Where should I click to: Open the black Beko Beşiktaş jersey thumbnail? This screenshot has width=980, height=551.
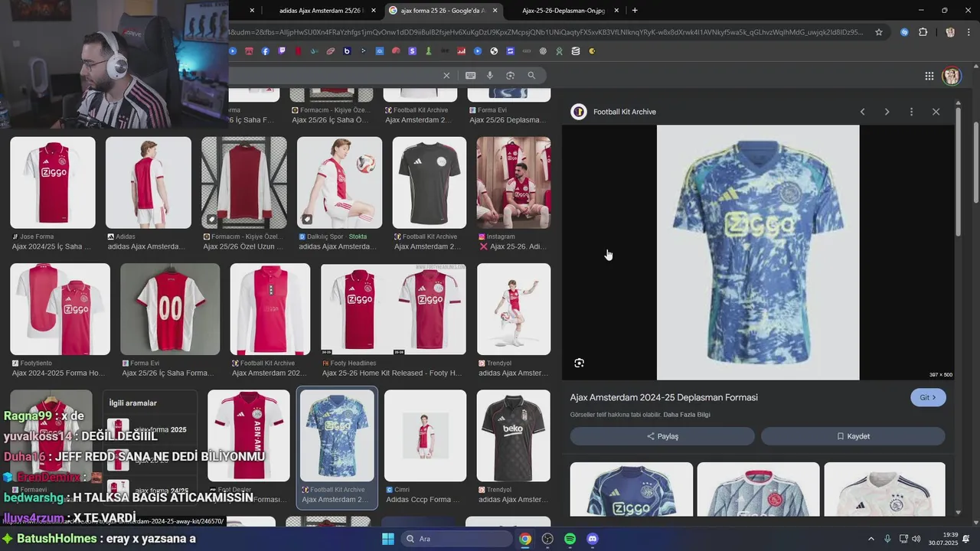pyautogui.click(x=513, y=435)
